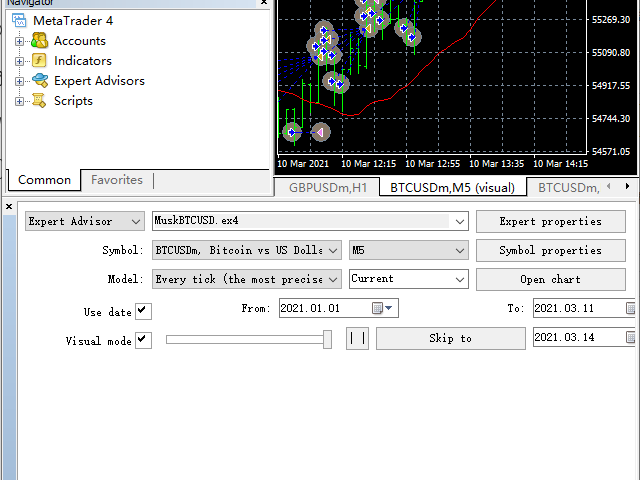Select Accounts in Navigator tree
The width and height of the screenshot is (640, 480).
pos(80,41)
